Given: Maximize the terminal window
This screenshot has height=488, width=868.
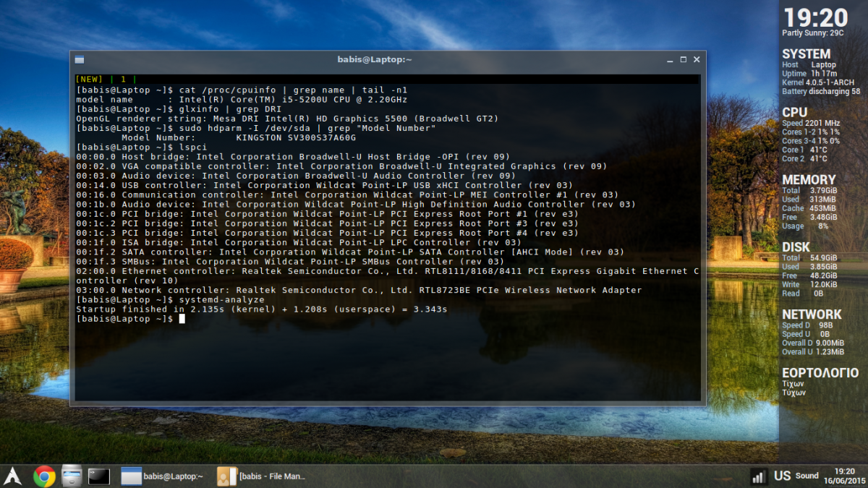Looking at the screenshot, I should 683,59.
